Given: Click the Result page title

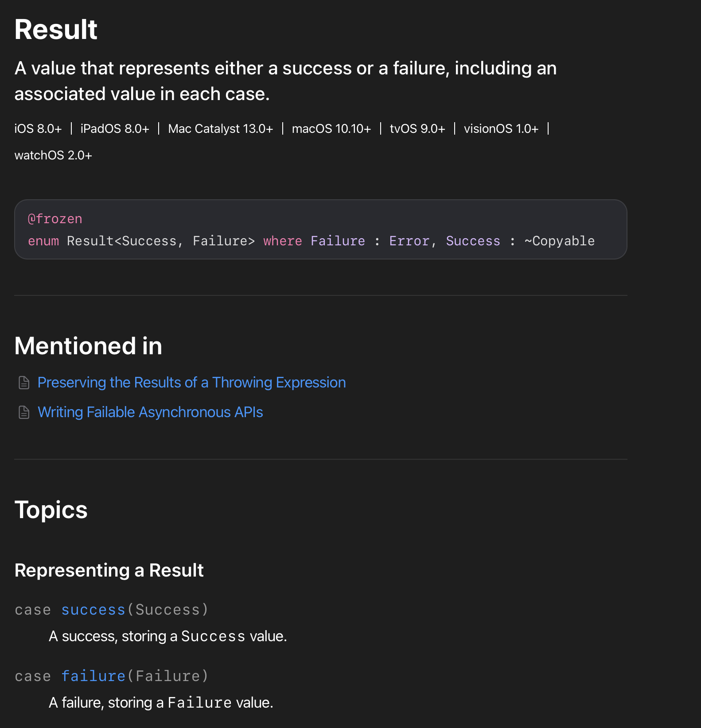Looking at the screenshot, I should pos(56,30).
